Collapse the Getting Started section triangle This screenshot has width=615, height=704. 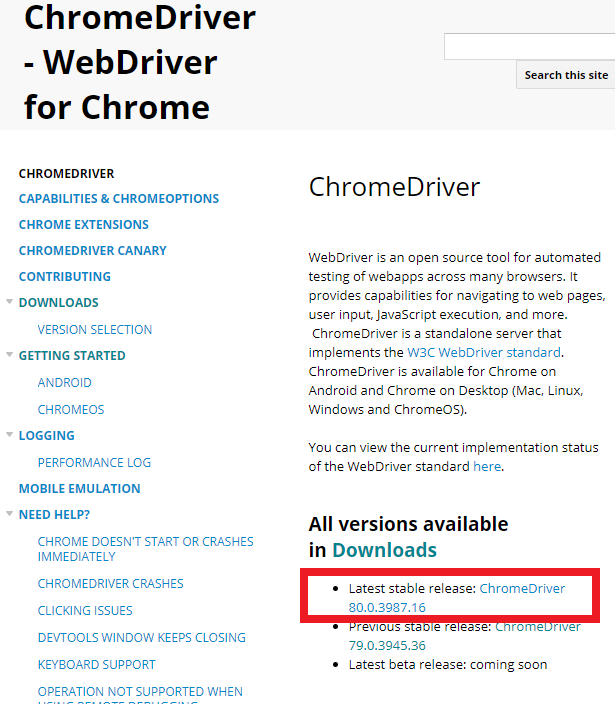pos(9,355)
